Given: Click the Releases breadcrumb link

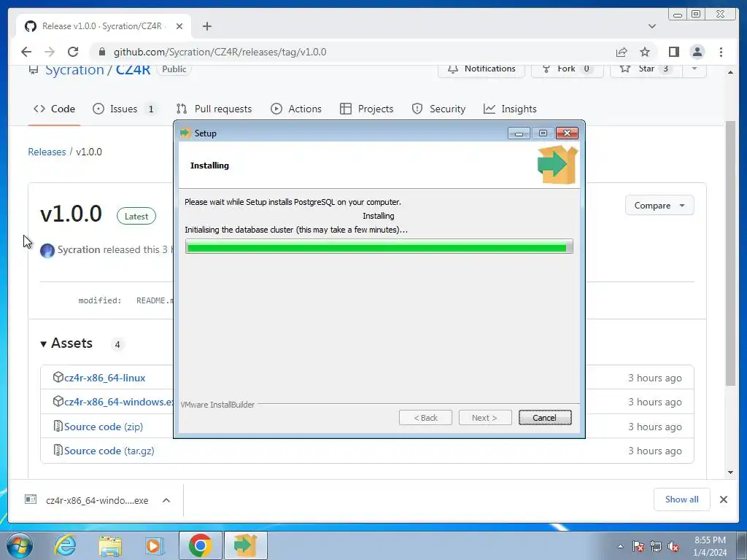Looking at the screenshot, I should pos(47,152).
